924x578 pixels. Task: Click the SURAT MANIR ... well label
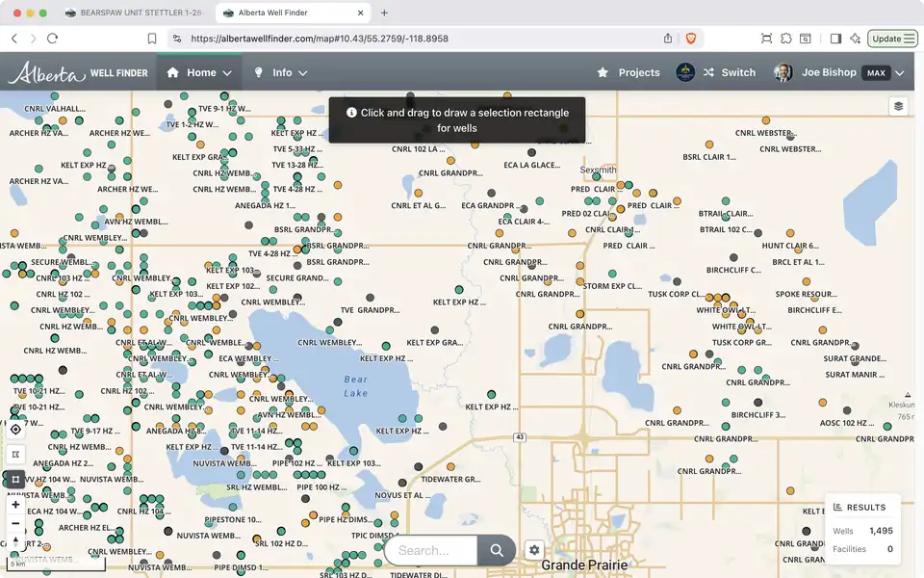point(855,375)
